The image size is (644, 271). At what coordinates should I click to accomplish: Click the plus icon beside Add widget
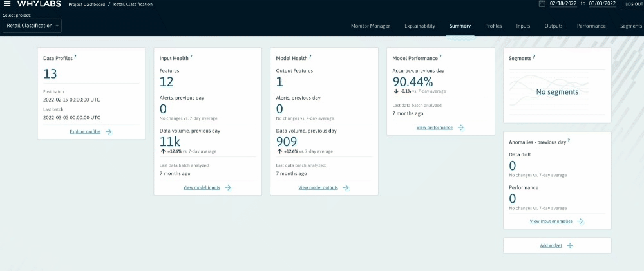tap(570, 245)
